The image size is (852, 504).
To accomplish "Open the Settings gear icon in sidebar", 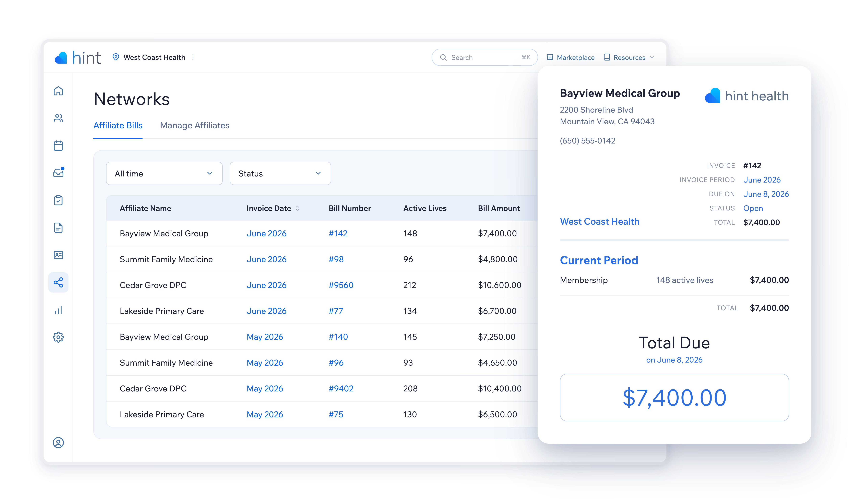I will click(x=58, y=337).
